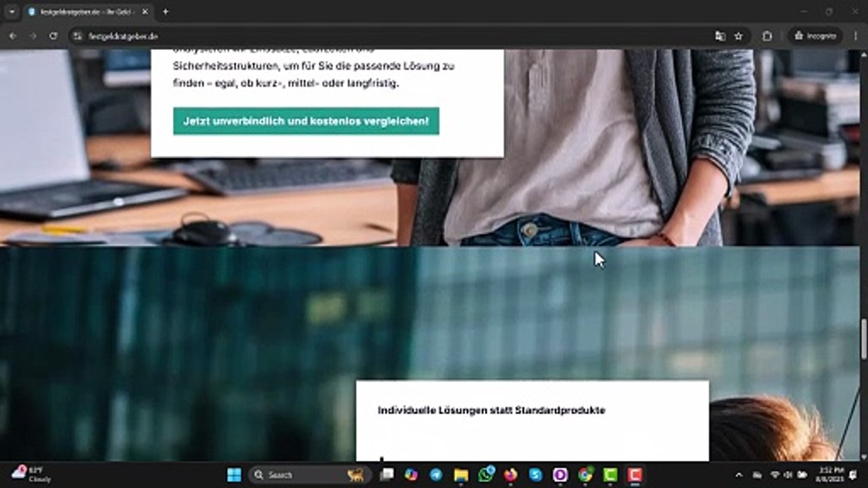This screenshot has width=868, height=488.
Task: Go forward in browser history
Action: point(33,36)
